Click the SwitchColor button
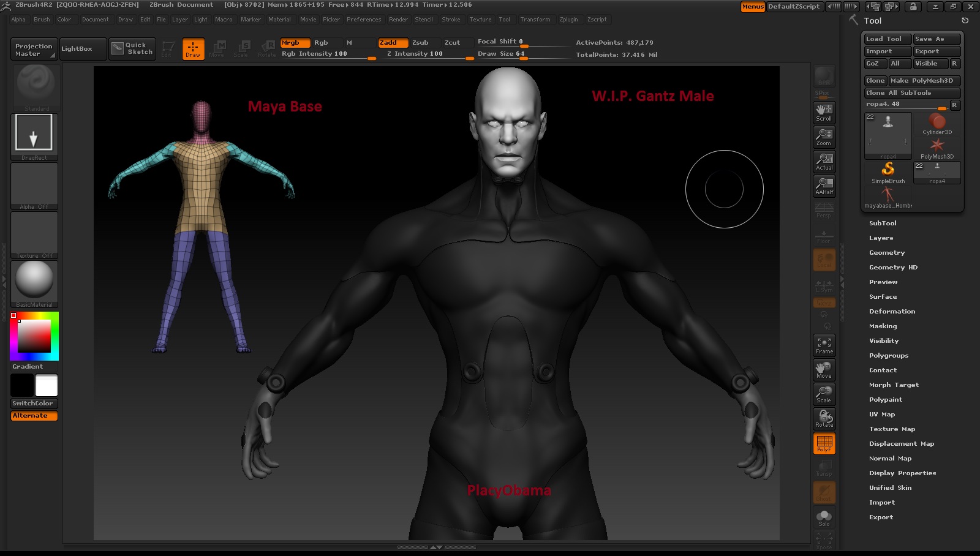 [34, 404]
